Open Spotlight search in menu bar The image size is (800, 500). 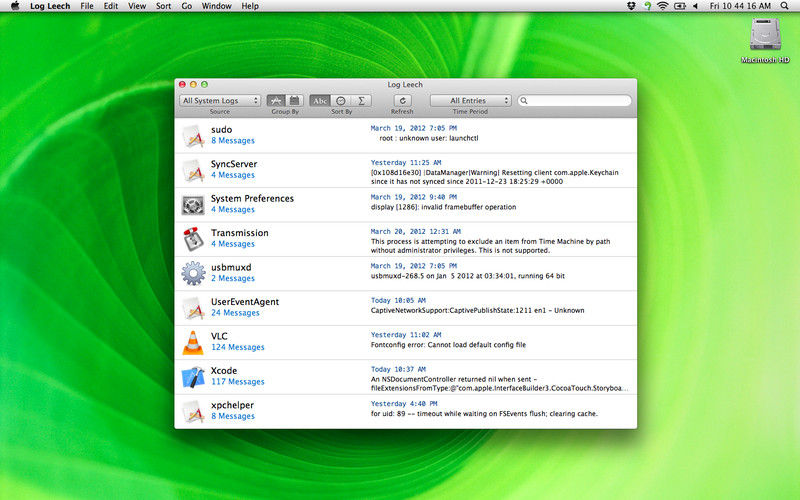(x=783, y=6)
